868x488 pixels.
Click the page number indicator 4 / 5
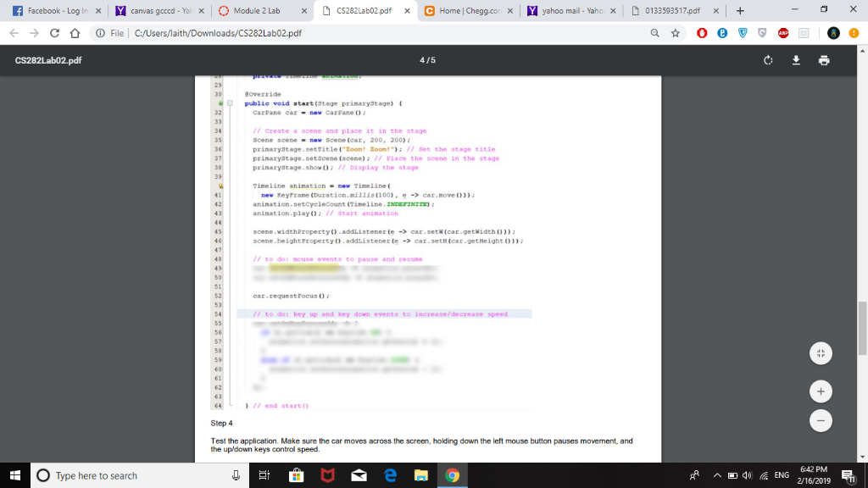tap(427, 60)
